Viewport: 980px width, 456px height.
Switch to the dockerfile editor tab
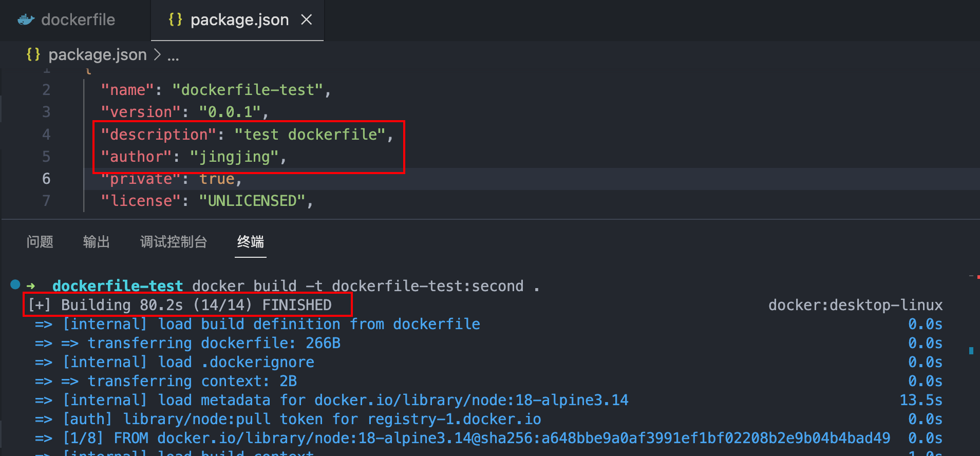pos(78,20)
